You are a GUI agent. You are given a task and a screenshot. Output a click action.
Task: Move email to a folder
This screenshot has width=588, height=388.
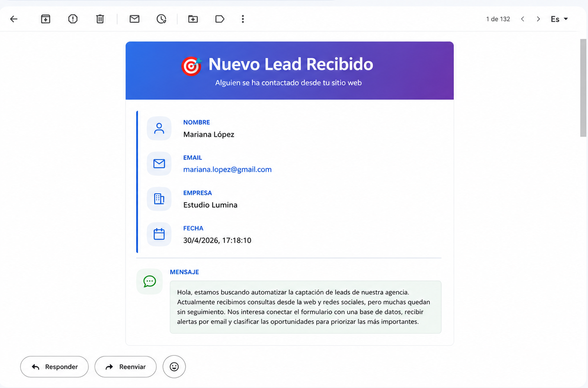coord(192,19)
